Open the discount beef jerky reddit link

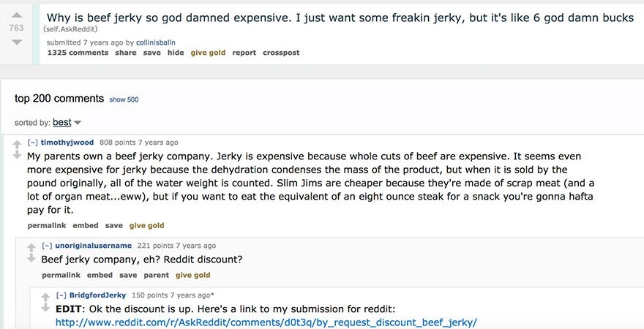pos(266,322)
